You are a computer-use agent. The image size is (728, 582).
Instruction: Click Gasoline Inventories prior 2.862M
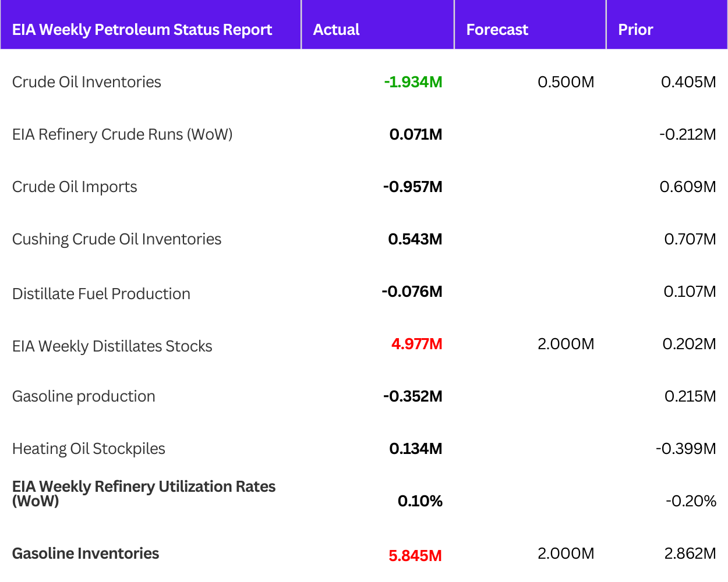[x=690, y=553]
